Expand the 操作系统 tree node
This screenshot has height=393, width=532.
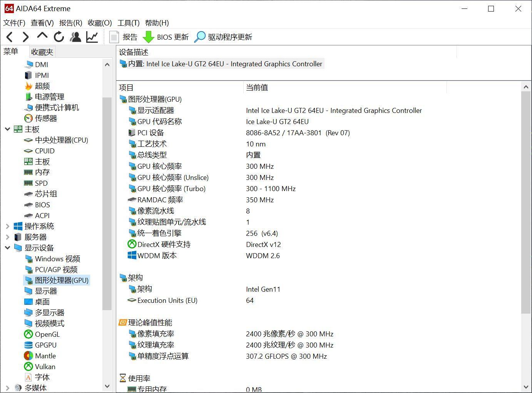coord(7,226)
